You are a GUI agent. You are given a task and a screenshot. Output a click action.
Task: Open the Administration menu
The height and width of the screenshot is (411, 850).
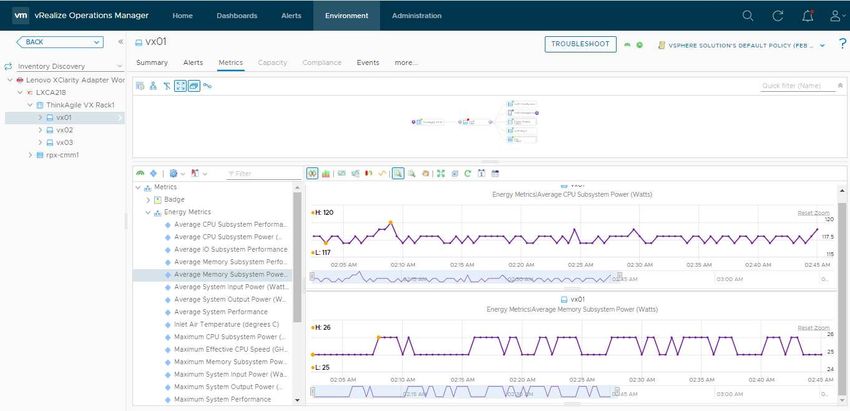416,16
